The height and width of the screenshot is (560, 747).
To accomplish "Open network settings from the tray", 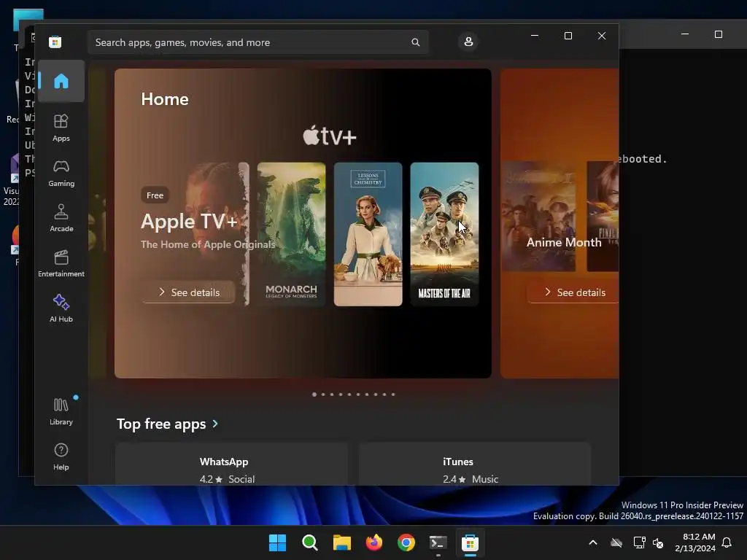I will (639, 542).
